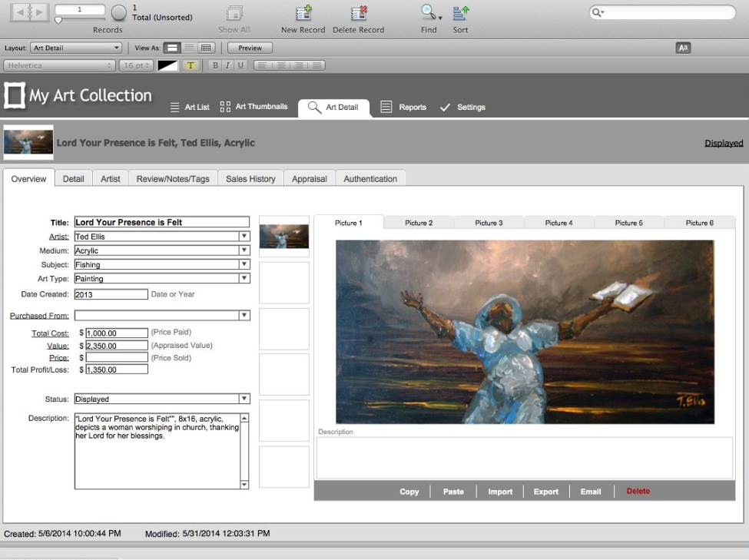This screenshot has width=749, height=560.
Task: Click the round found-set pie icon
Action: [x=118, y=13]
